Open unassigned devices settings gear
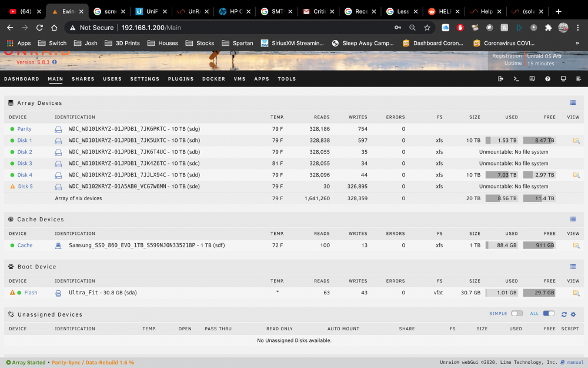The image size is (588, 368). [x=573, y=314]
